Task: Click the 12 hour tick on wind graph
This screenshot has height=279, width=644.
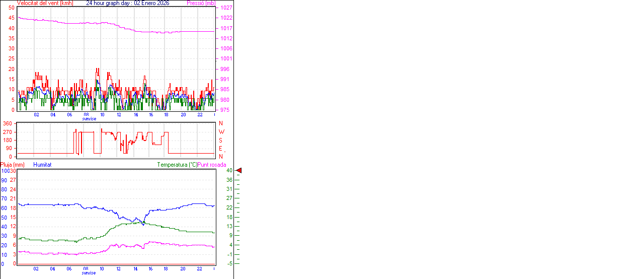Action: point(119,115)
